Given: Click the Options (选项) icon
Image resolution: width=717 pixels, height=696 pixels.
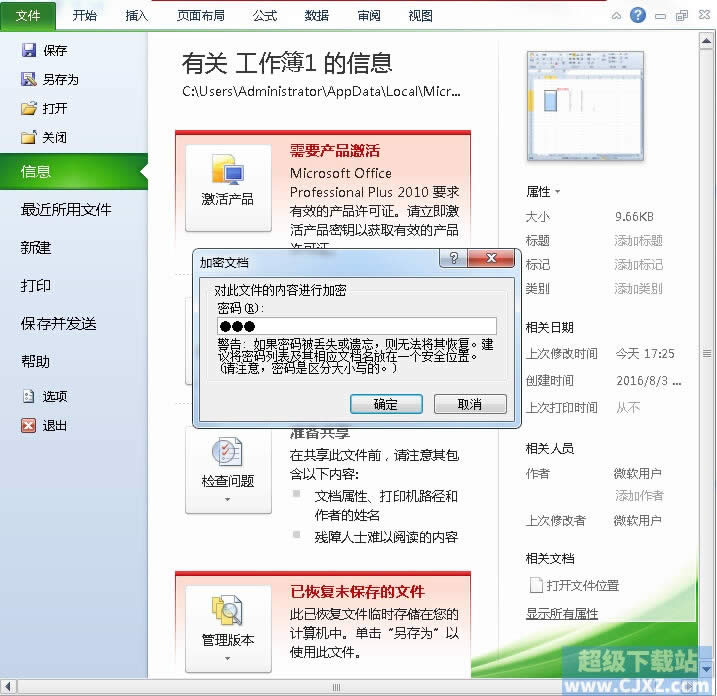Looking at the screenshot, I should 28,396.
